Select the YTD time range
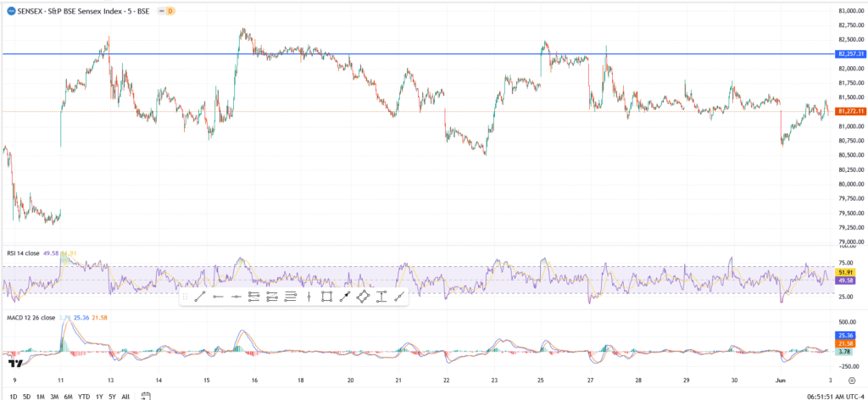This screenshot has width=868, height=400. pyautogui.click(x=84, y=396)
